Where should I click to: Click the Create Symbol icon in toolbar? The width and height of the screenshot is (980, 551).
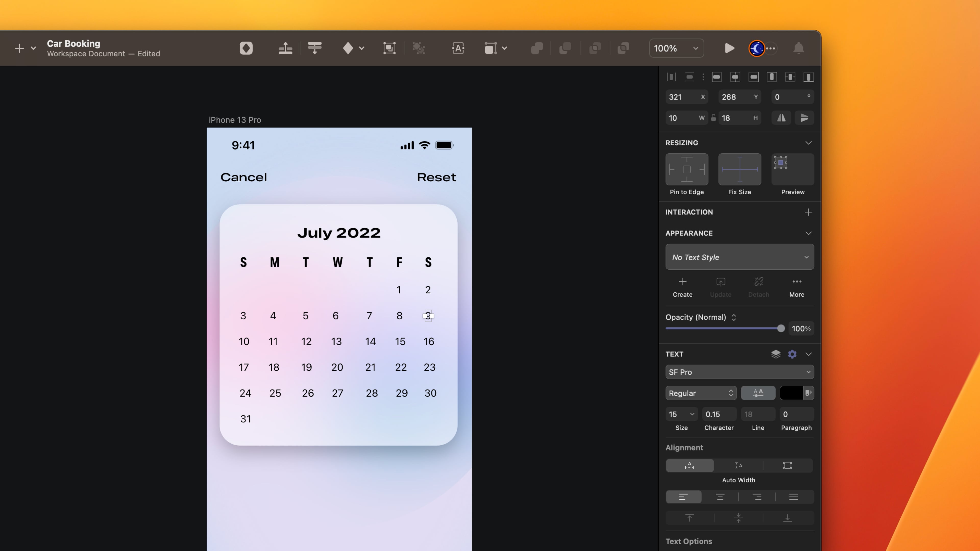[246, 48]
